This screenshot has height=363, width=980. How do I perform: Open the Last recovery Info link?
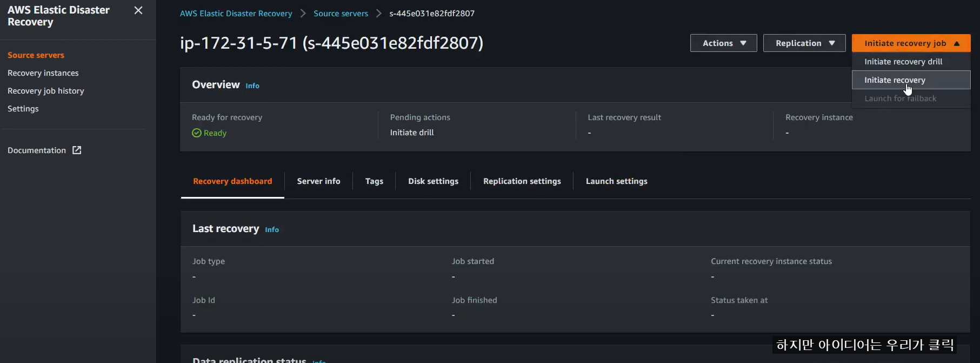[272, 229]
